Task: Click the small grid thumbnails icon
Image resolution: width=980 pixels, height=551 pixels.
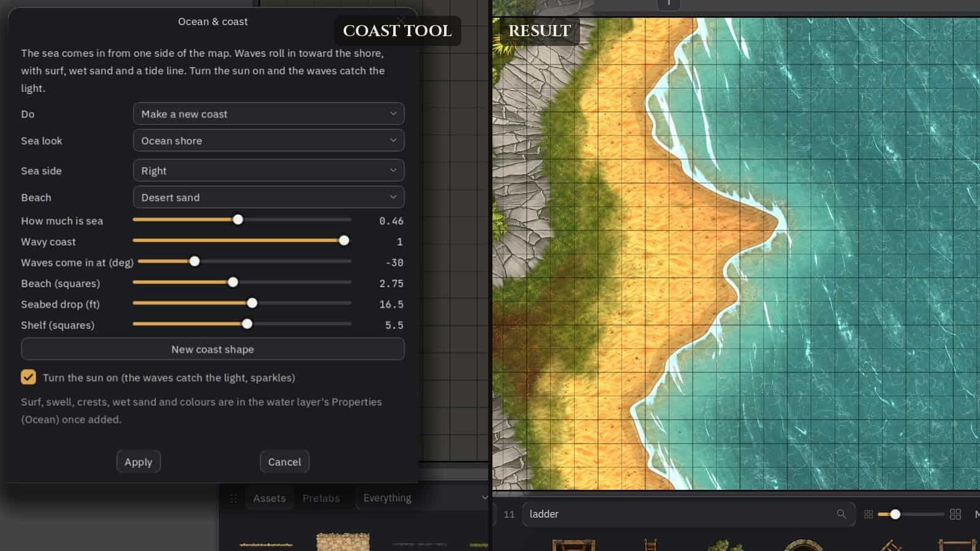Action: click(868, 514)
